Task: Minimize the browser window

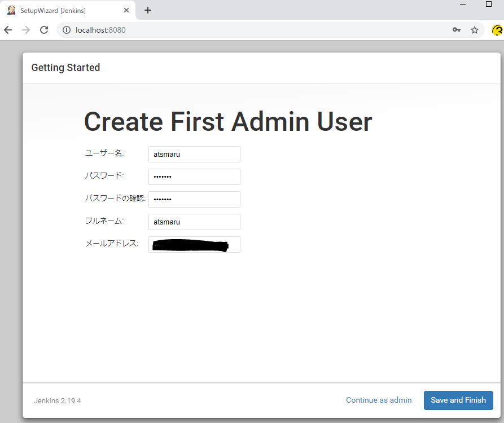Action: (463, 5)
